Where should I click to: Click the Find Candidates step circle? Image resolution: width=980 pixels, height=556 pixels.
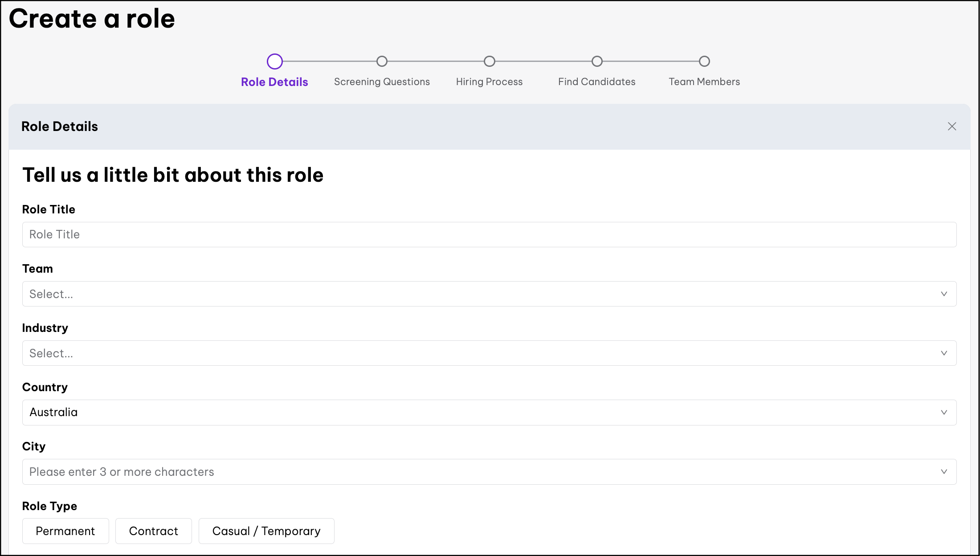coord(597,61)
